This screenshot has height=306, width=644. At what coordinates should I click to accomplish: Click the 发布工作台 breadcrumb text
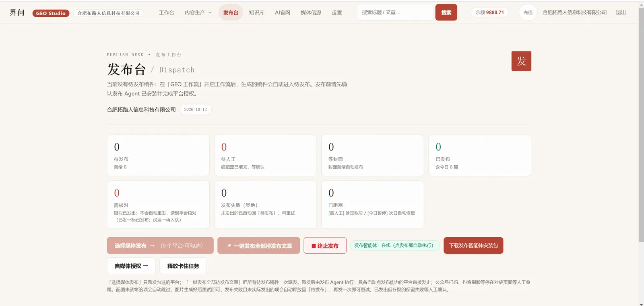169,55
